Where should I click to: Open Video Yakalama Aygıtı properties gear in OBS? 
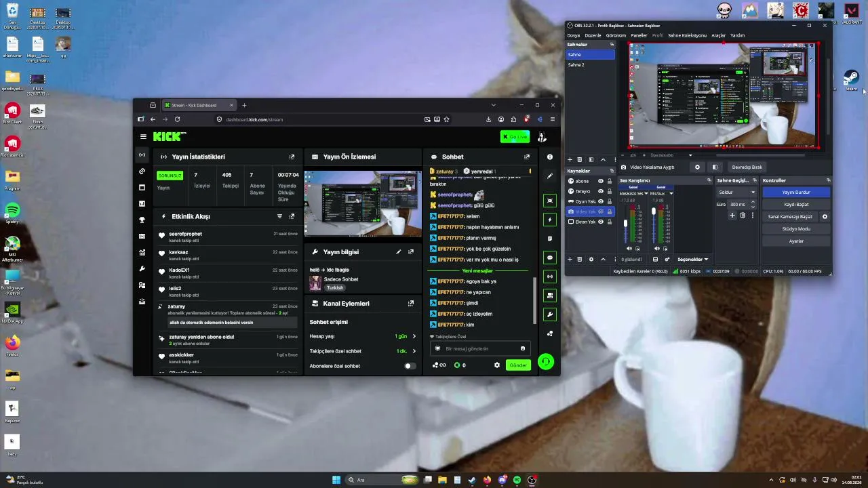point(697,167)
